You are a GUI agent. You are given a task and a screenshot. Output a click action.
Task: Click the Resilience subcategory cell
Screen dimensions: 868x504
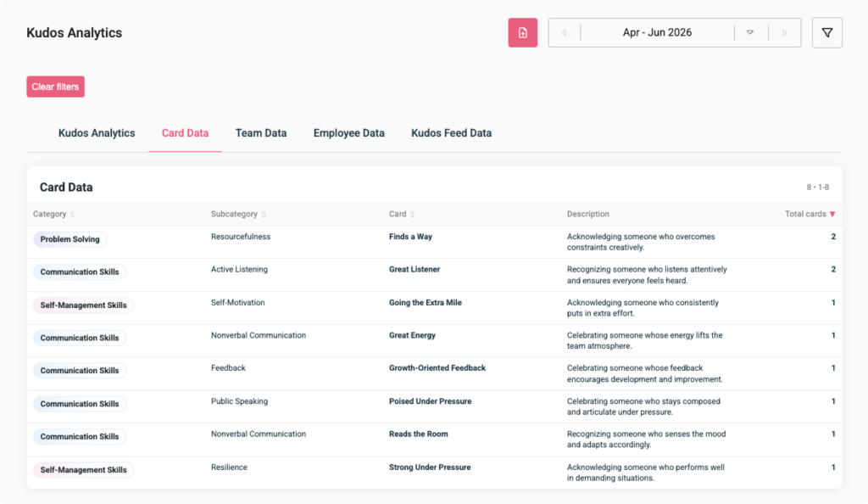pos(229,467)
